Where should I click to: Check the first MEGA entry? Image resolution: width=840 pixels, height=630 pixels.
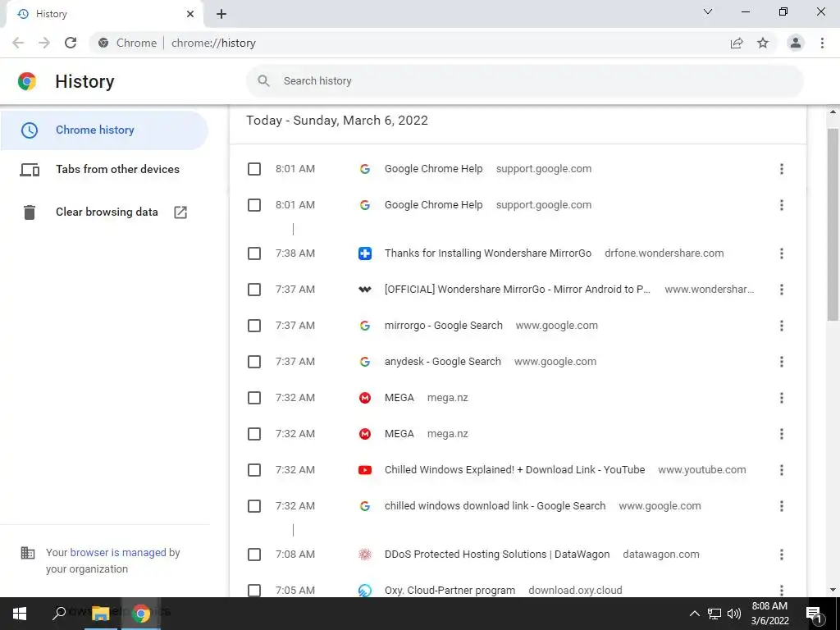(254, 398)
